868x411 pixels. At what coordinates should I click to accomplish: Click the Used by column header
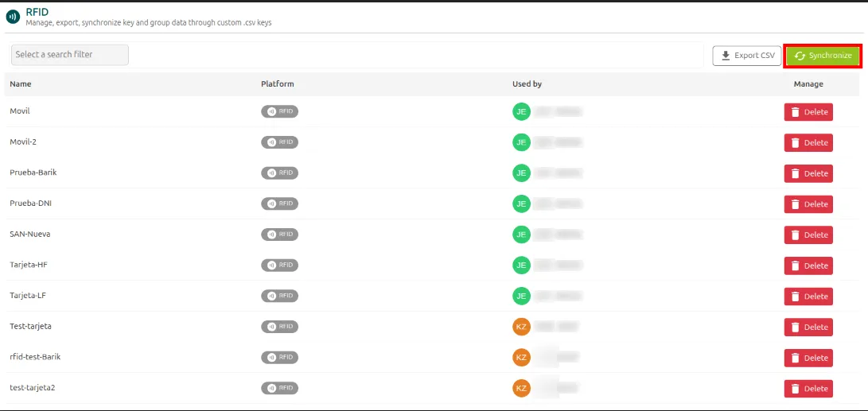pos(527,84)
